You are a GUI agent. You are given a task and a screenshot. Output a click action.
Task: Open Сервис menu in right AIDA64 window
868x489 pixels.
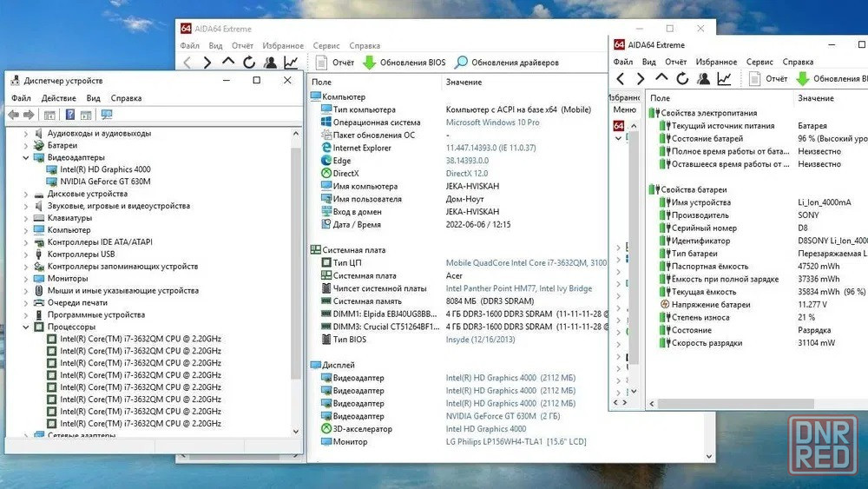click(x=759, y=62)
